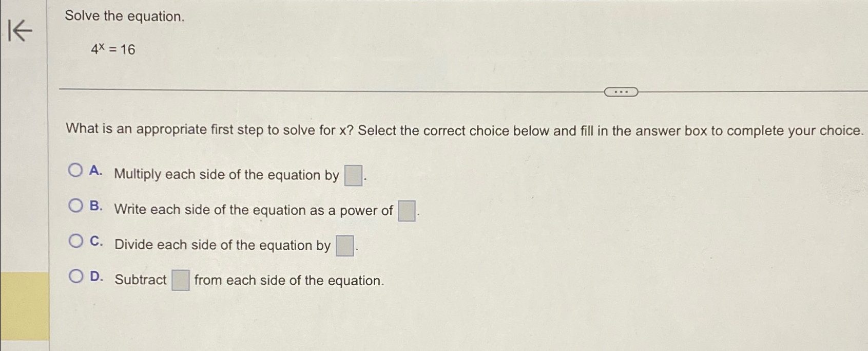Click the answer box after 'Subtract'
The image size is (868, 351).
(x=180, y=279)
